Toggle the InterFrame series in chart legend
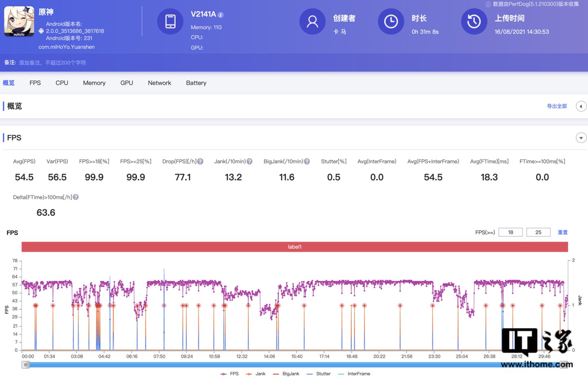Image resolution: width=588 pixels, height=379 pixels. coord(354,374)
